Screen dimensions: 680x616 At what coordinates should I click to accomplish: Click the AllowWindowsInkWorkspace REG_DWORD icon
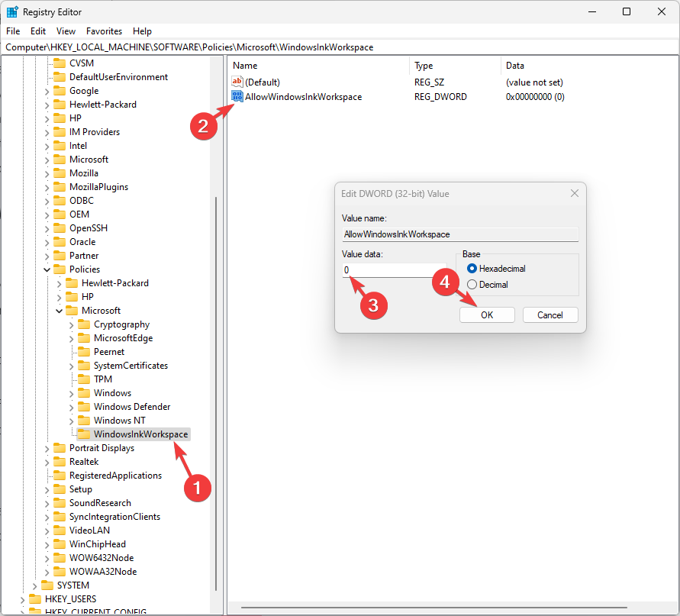[237, 96]
